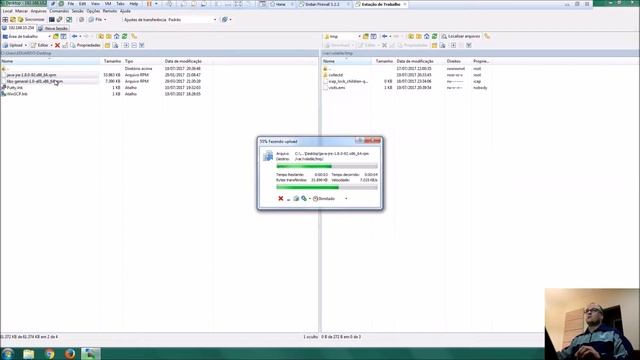Click the overall transfer progress bar

pyautogui.click(x=327, y=187)
